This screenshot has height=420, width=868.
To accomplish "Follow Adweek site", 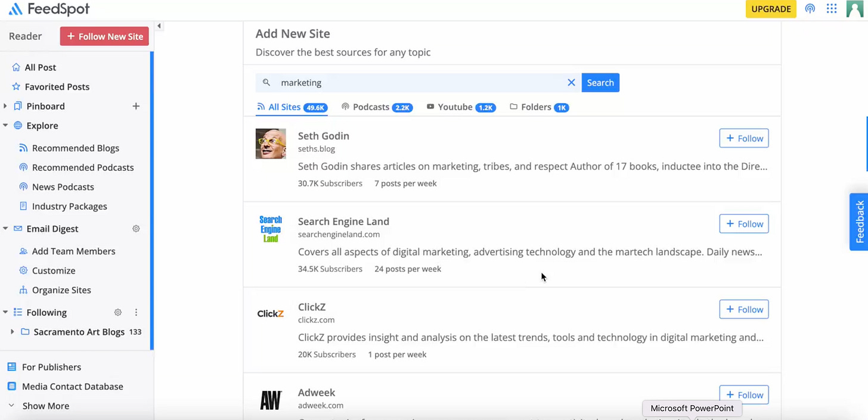I will click(x=744, y=395).
